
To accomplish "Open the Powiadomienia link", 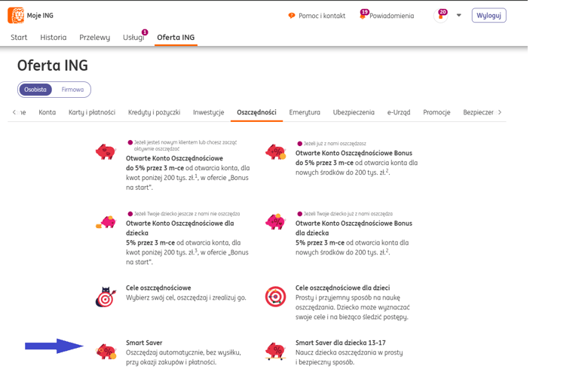I will (x=392, y=16).
